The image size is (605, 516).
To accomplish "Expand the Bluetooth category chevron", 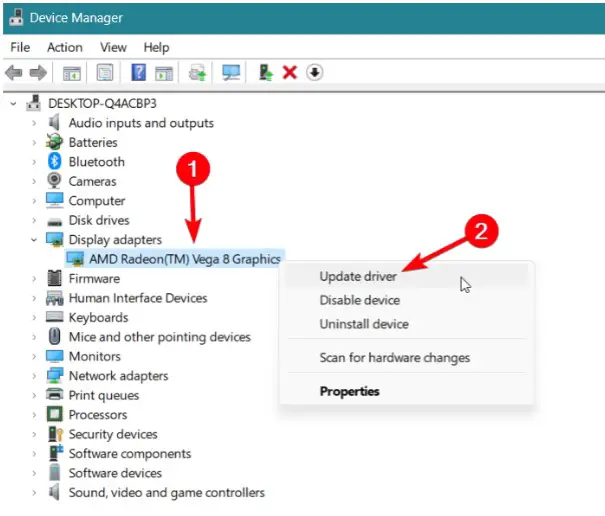I will tap(34, 162).
